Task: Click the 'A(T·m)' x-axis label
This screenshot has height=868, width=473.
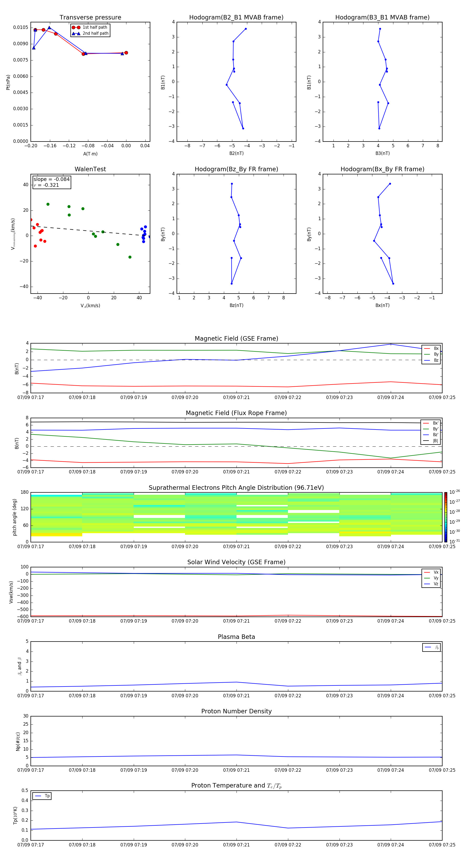Action: [90, 154]
